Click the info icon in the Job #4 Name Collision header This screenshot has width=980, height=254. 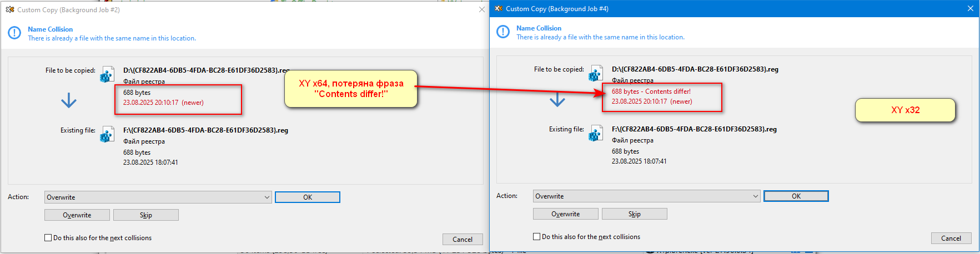pyautogui.click(x=503, y=32)
